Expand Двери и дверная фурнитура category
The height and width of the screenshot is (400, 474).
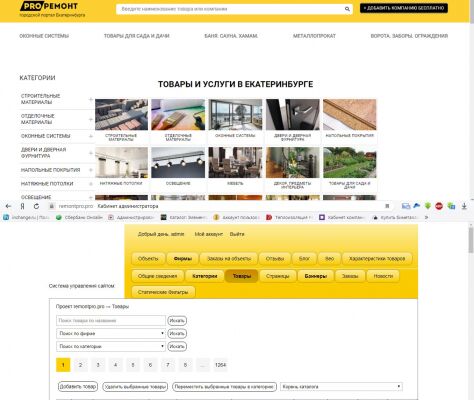91,153
